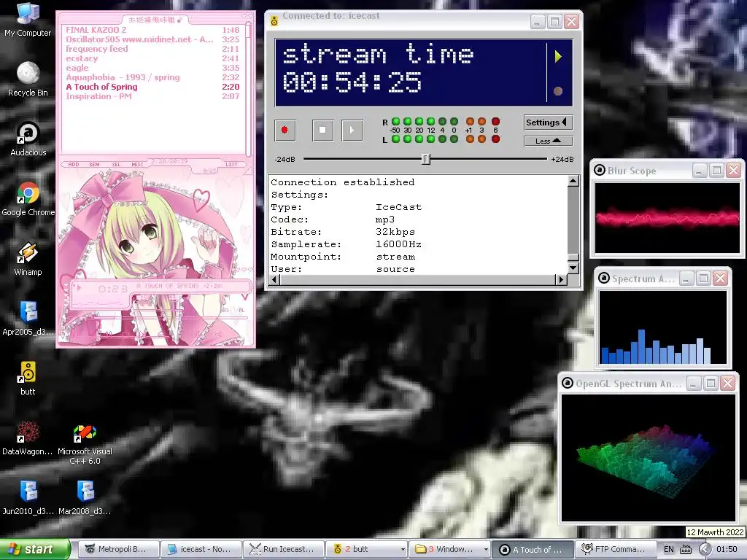The height and width of the screenshot is (560, 747).
Task: Select playlist track Oscillator505 www.midinet.net
Action: pyautogui.click(x=152, y=39)
